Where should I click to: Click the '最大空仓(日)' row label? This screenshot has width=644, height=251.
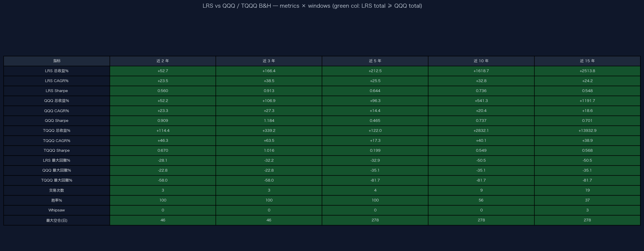pyautogui.click(x=57, y=220)
